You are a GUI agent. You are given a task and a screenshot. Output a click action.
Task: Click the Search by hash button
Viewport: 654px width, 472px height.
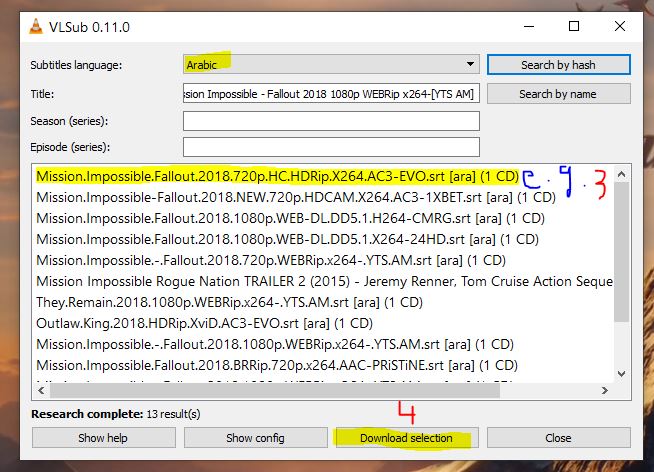558,65
